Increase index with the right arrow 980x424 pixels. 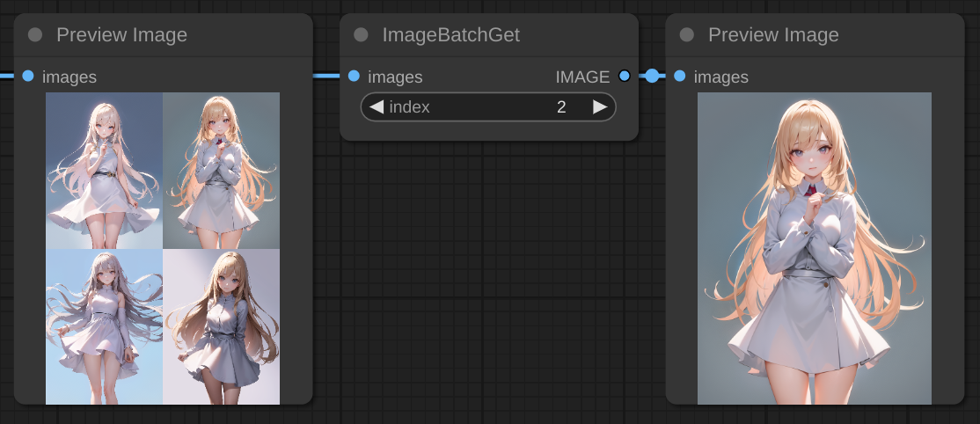point(600,107)
